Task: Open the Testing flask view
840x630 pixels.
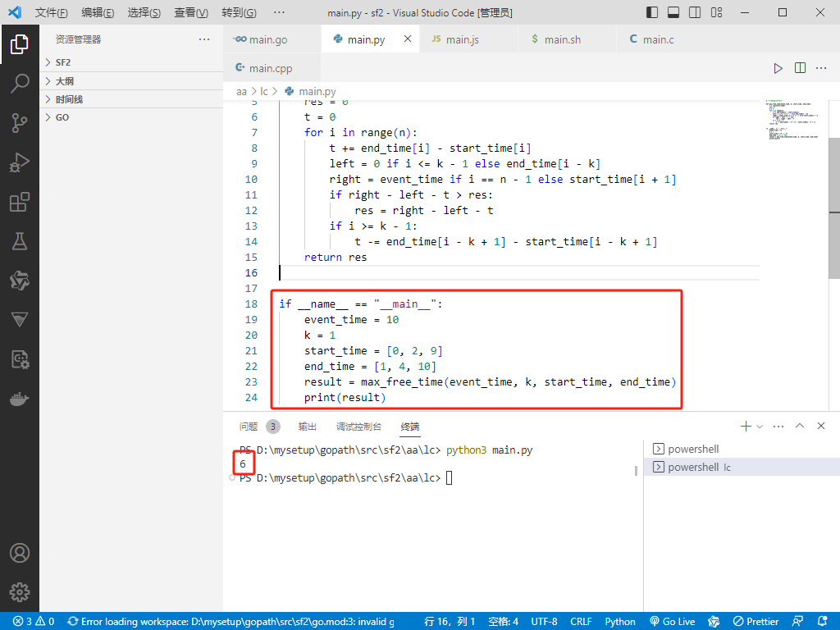Action: [20, 241]
